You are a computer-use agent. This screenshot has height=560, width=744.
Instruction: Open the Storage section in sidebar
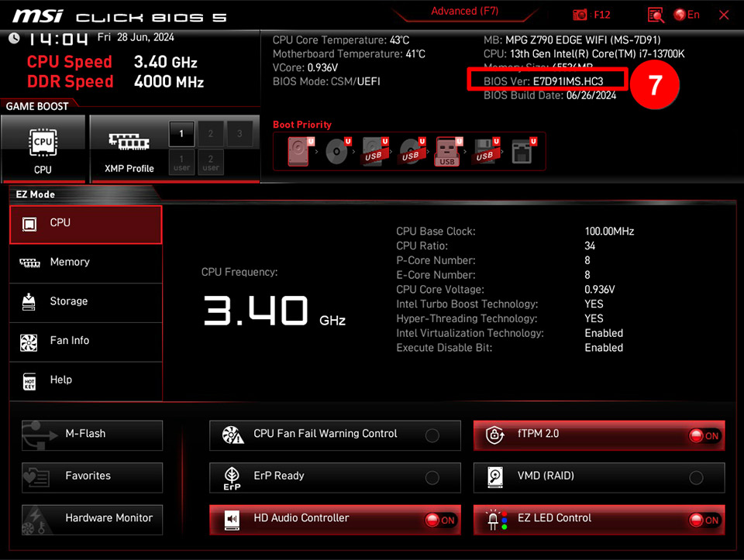coord(85,301)
